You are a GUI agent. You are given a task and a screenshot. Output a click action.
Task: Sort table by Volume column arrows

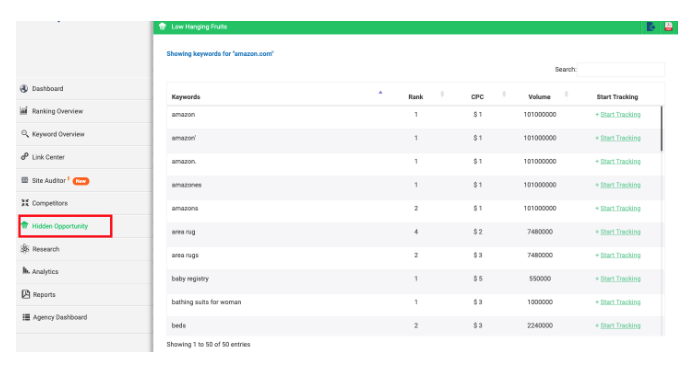(x=566, y=94)
